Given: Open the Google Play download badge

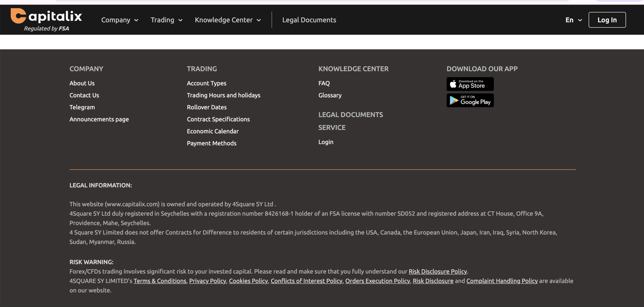Looking at the screenshot, I should [470, 100].
